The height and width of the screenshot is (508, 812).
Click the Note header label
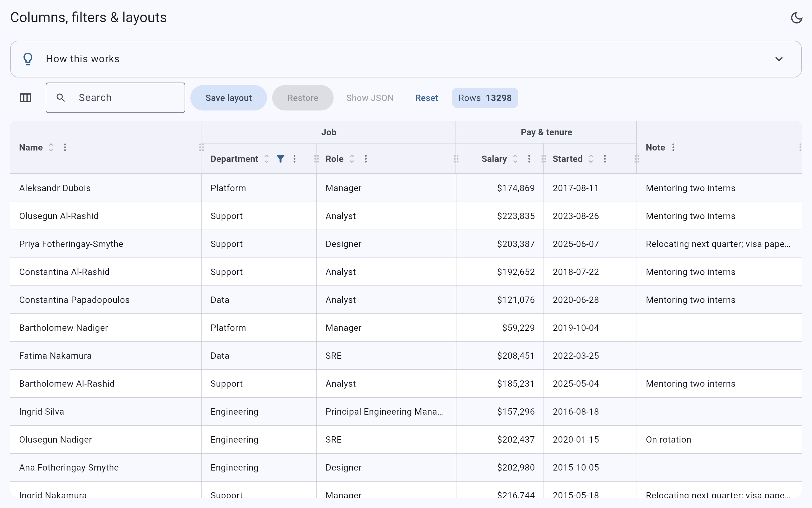click(x=655, y=148)
